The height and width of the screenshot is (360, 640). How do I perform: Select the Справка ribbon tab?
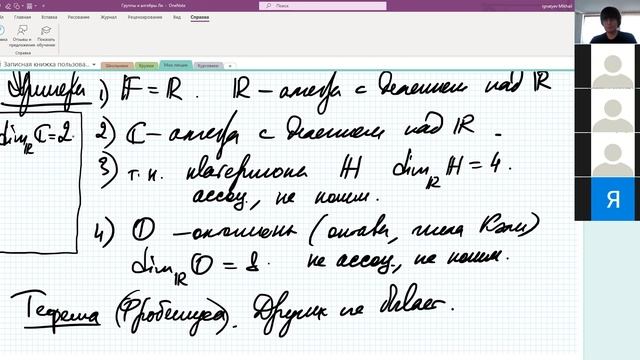tap(200, 17)
